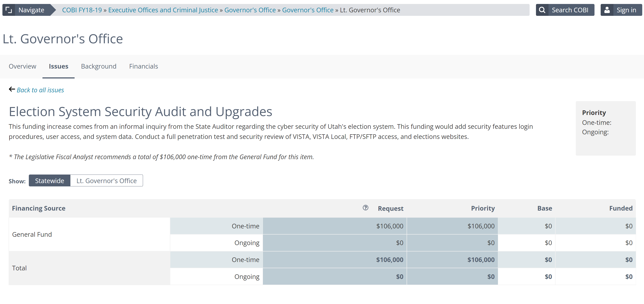
Task: Click the Navigate expand icon
Action: (x=9, y=10)
